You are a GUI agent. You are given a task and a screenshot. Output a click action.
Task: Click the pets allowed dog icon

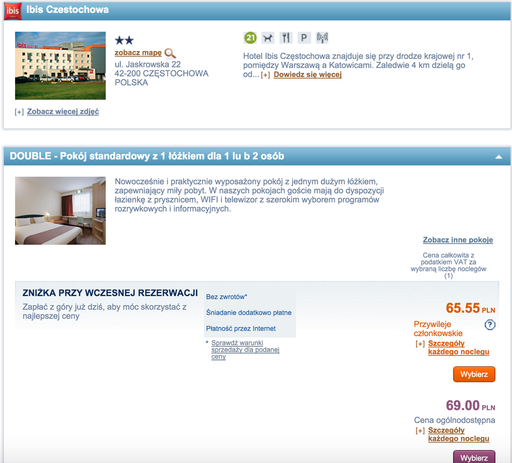(x=267, y=38)
